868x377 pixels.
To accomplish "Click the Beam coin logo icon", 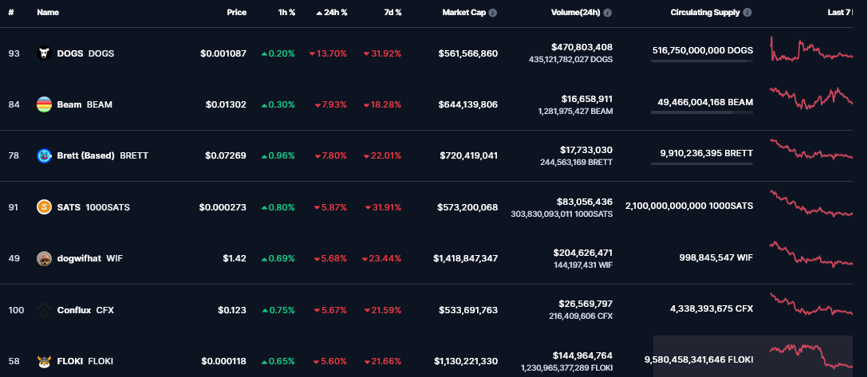I will pyautogui.click(x=45, y=104).
